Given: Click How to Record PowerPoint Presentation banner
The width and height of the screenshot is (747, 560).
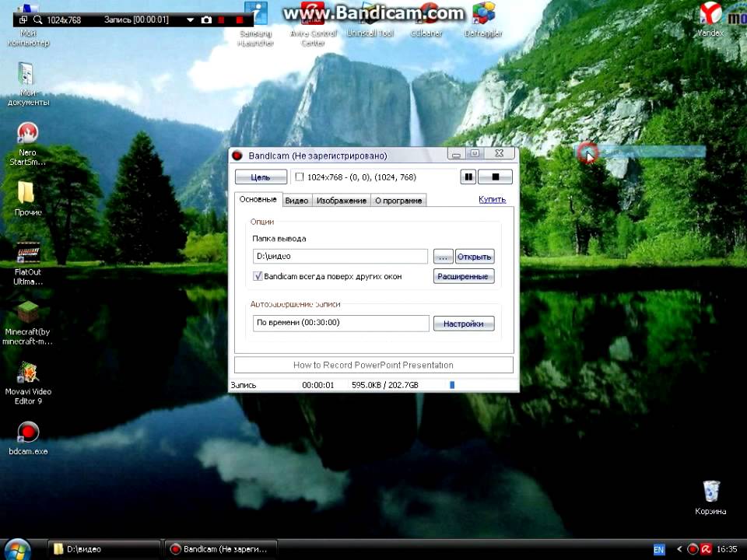Looking at the screenshot, I should [373, 366].
